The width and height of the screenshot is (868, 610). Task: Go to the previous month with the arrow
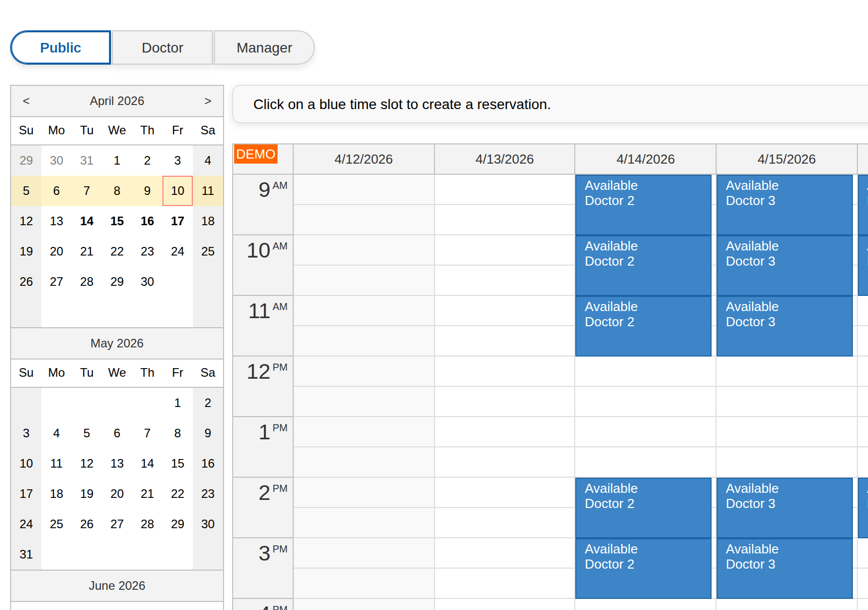pos(26,100)
